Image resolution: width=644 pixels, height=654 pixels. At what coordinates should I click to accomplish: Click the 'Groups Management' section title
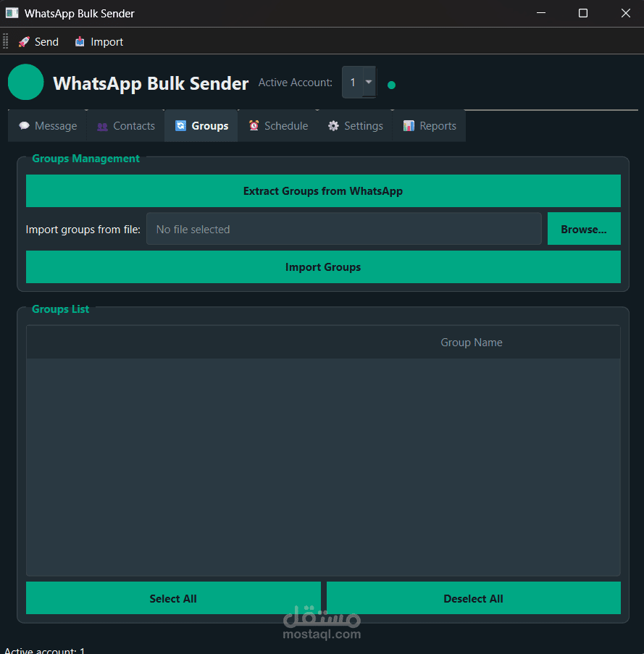click(86, 159)
